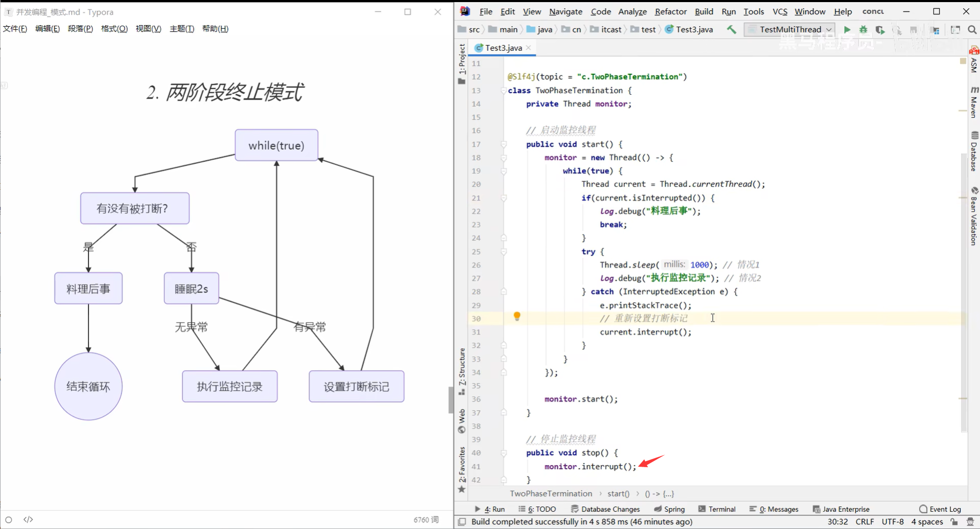Open the 0: Messages tool window

774,509
